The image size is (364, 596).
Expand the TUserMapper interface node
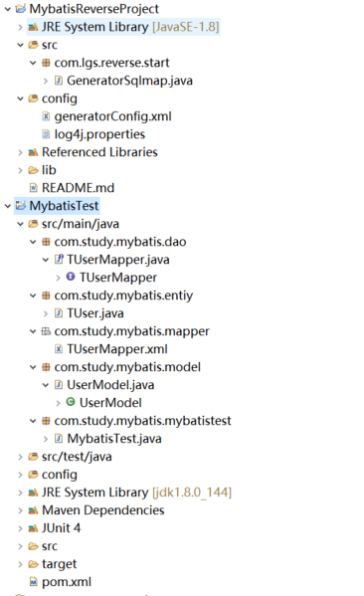click(58, 278)
